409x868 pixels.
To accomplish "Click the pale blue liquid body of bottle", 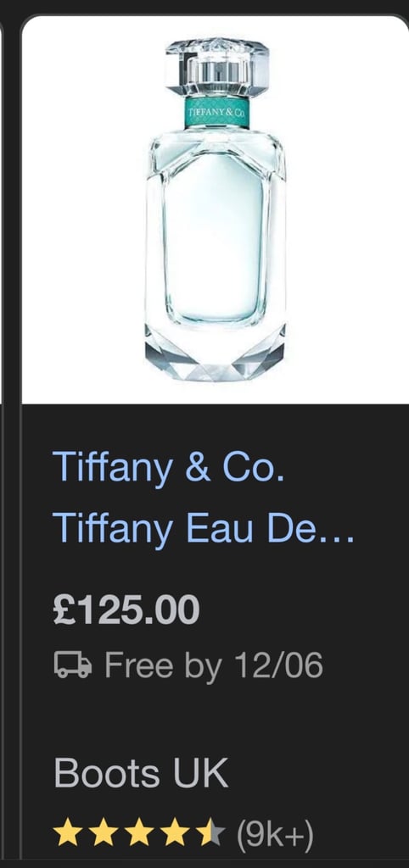I will pos(215,238).
